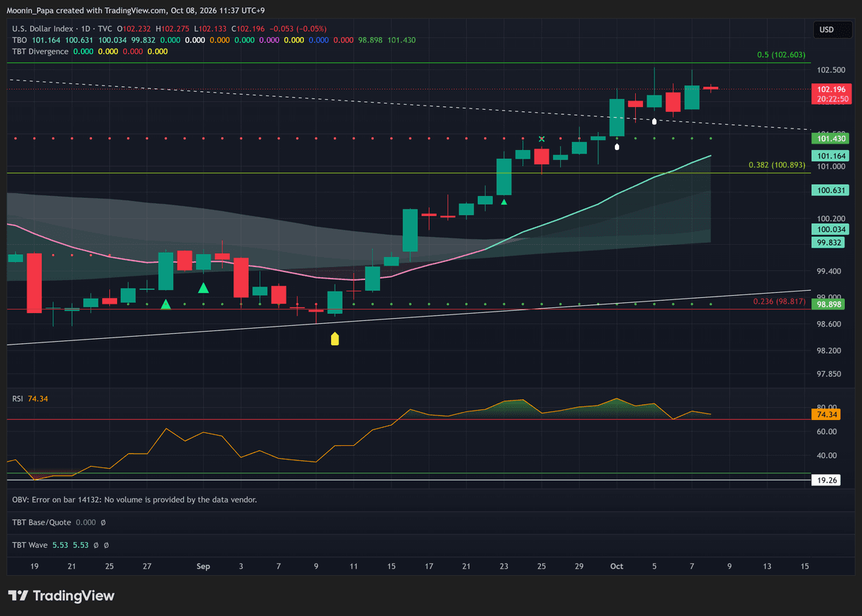Screen dimensions: 862x616
Task: Click the 100.034 price axis label
Action: [x=830, y=230]
